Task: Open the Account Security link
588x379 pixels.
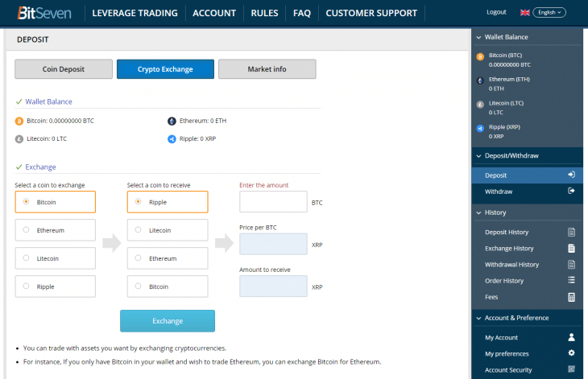Action: tap(508, 370)
